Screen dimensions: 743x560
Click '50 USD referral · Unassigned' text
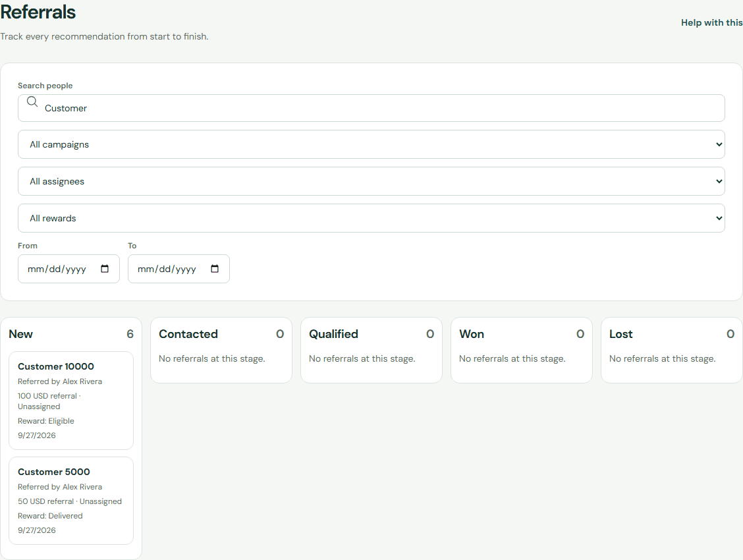[70, 501]
